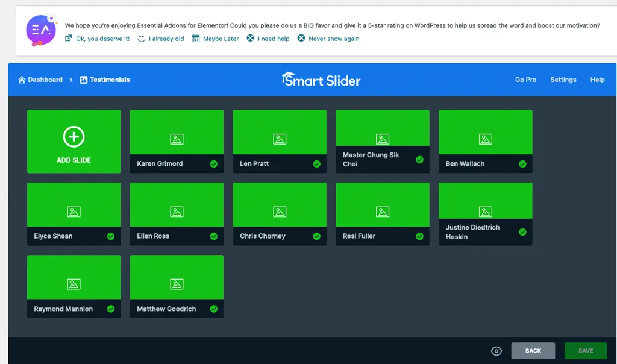Click the breadcrumb chevron after Dashboard
617x364 pixels.
coord(71,80)
